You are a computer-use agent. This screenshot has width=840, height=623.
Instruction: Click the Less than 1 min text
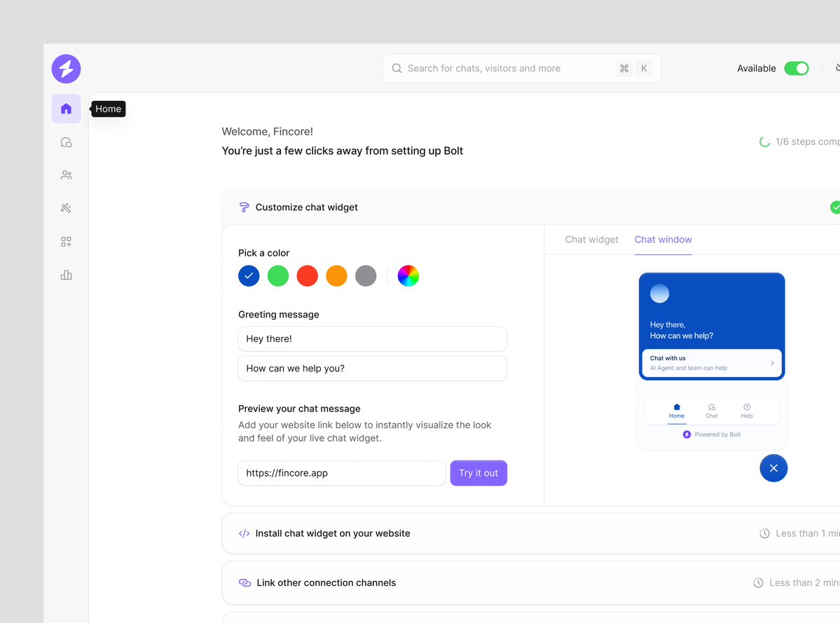point(808,533)
